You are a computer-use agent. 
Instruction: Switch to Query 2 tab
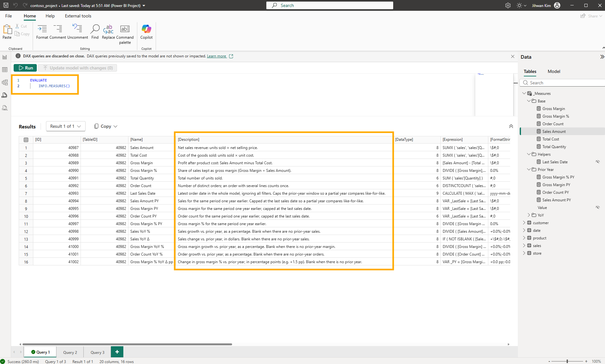70,352
